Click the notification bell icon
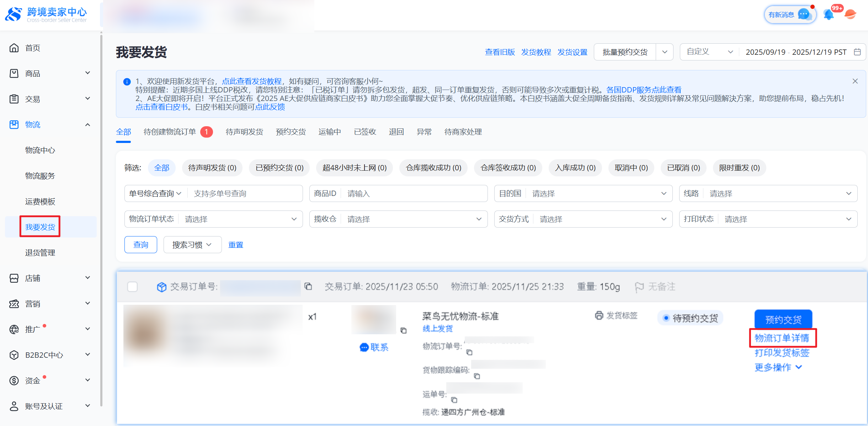Screen dimensions: 868x426 point(829,15)
